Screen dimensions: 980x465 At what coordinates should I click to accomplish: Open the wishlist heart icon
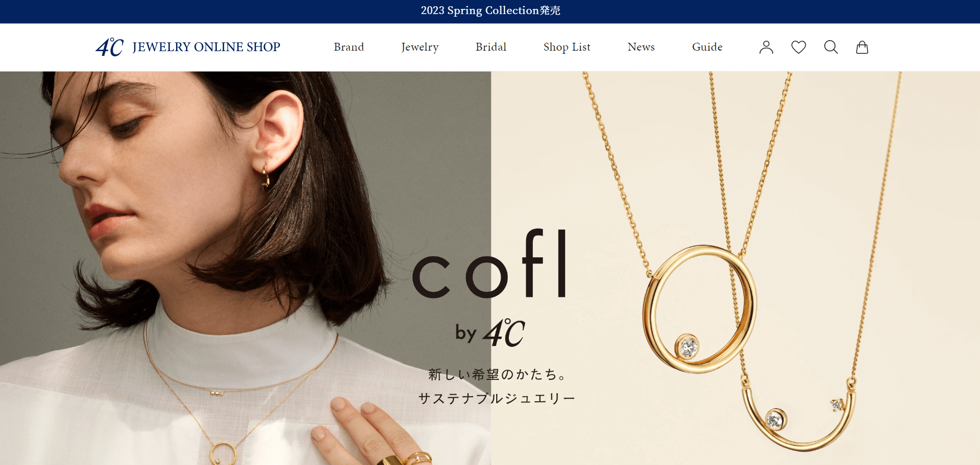tap(798, 47)
